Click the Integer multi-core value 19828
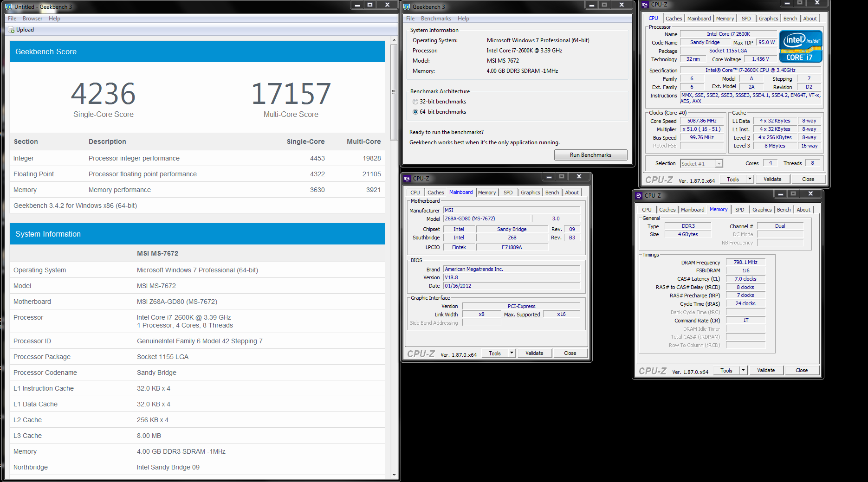This screenshot has height=482, width=868. [x=372, y=158]
